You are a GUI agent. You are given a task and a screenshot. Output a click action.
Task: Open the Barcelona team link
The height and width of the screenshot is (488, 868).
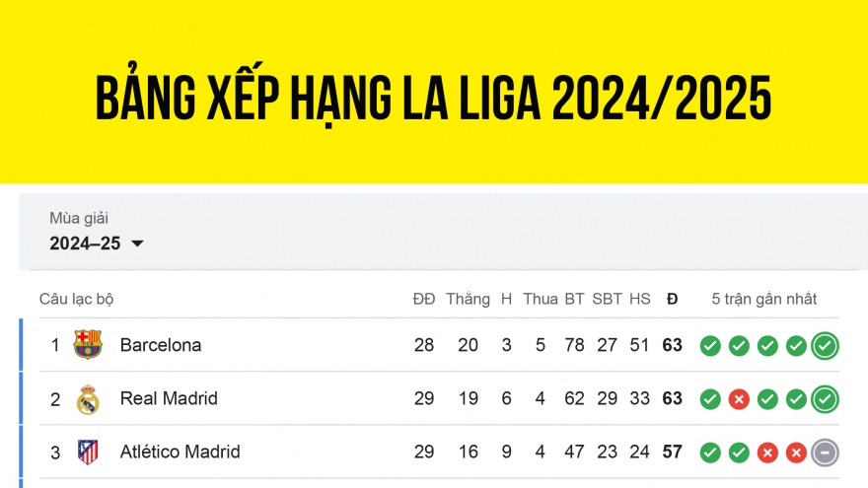pyautogui.click(x=161, y=345)
